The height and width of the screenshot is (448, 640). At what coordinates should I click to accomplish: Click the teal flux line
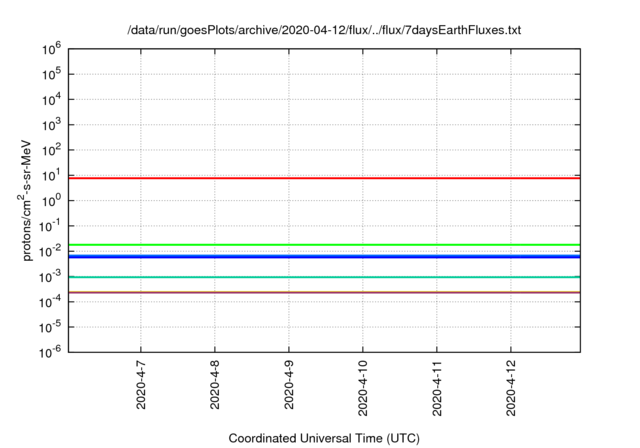(324, 277)
